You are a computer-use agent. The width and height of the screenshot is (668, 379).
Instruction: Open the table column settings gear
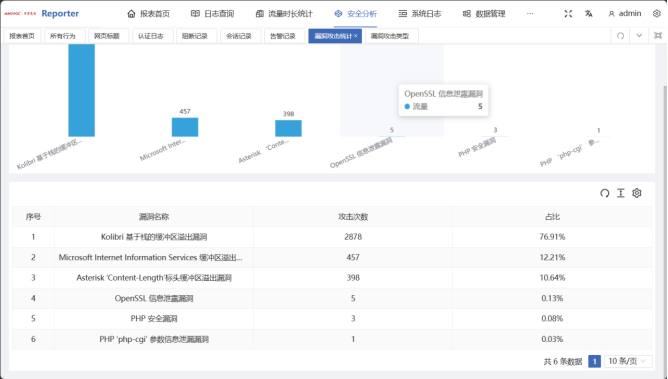click(x=636, y=193)
